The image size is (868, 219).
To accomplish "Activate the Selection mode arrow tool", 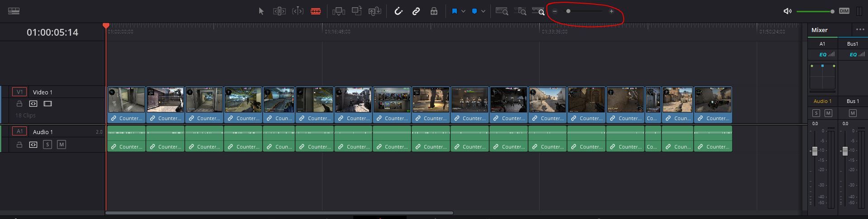I will 261,11.
